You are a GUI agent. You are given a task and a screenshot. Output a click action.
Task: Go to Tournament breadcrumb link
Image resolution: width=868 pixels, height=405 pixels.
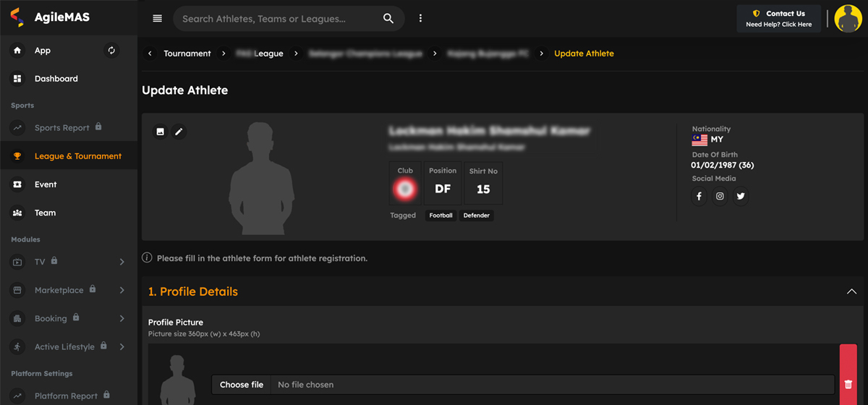point(187,54)
